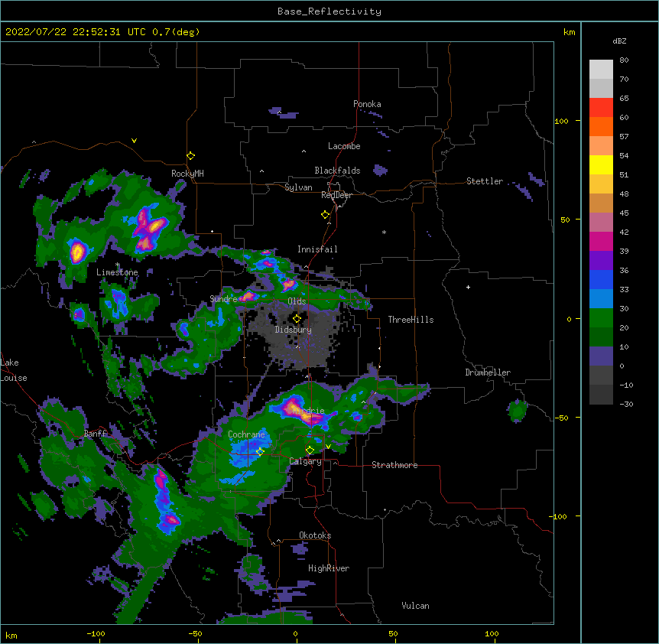
Task: Click the Calgary city label
Action: (x=306, y=461)
